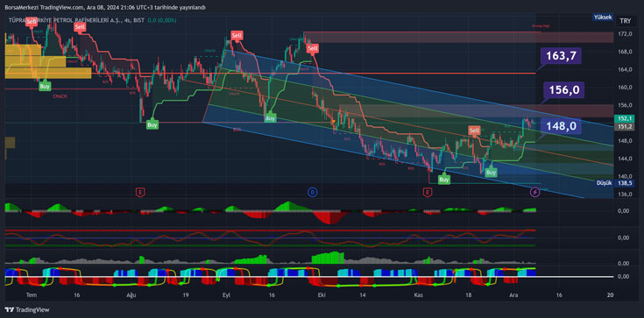Click the red CHoCH label under yellow zone
Screen dimensions: 644x318
[x=59, y=95]
